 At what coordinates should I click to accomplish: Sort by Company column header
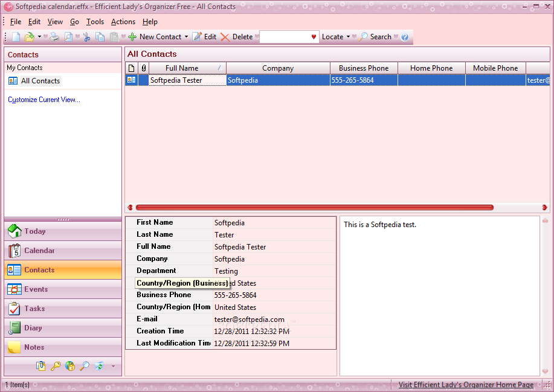(x=278, y=68)
